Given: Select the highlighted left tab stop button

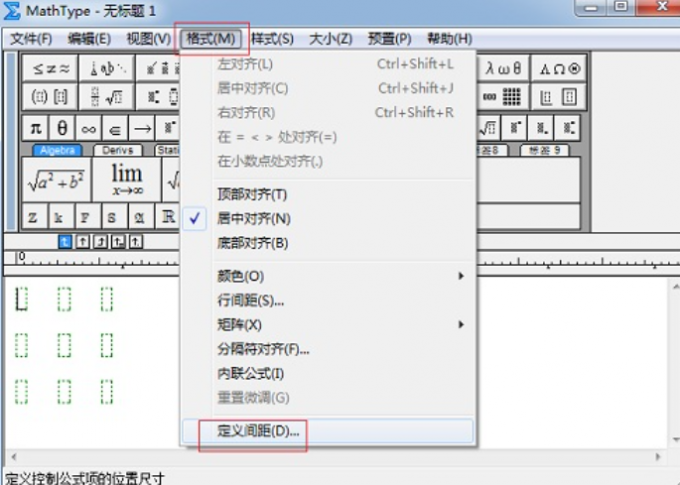Looking at the screenshot, I should coord(65,242).
